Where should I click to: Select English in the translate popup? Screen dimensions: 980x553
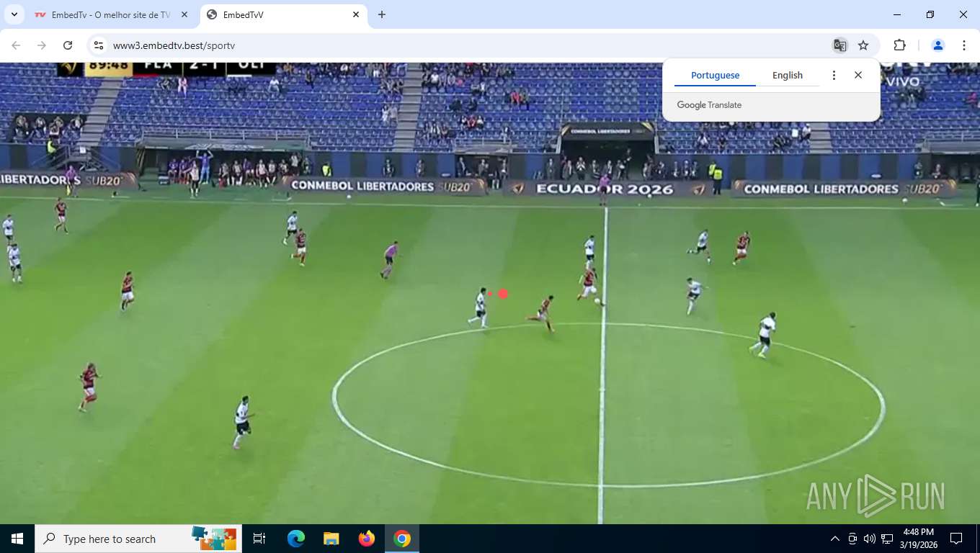(788, 75)
